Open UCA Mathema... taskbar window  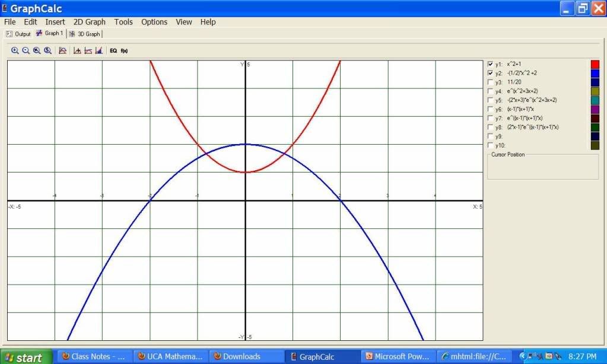(171, 356)
